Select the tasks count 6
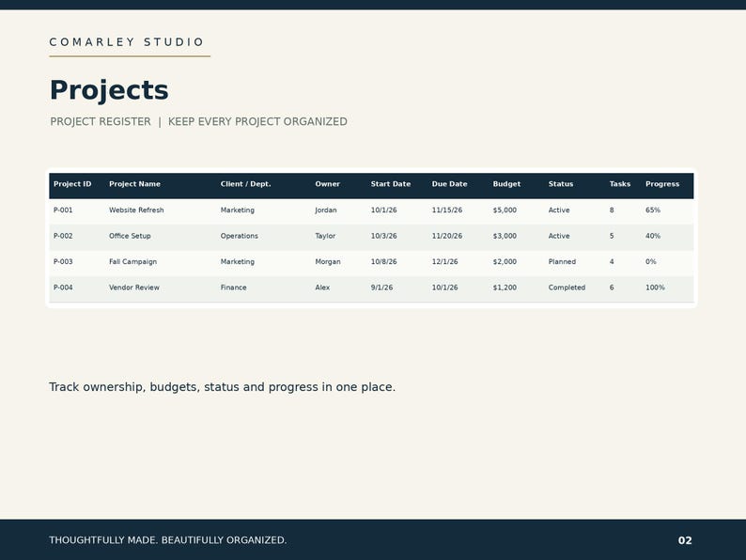The height and width of the screenshot is (560, 746). pyautogui.click(x=612, y=288)
